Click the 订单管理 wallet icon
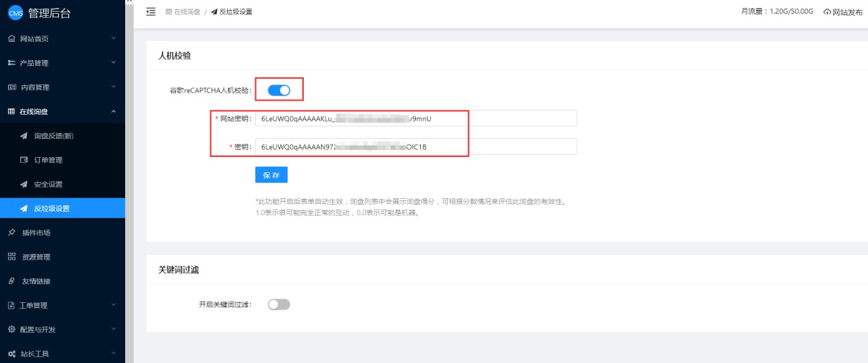The image size is (868, 363). 24,160
